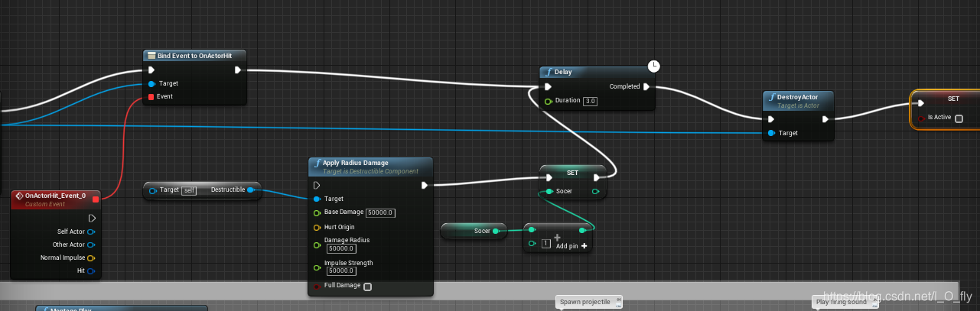The image size is (980, 311).
Task: Click the exec output pin on Apply Radius Damage
Action: 425,185
